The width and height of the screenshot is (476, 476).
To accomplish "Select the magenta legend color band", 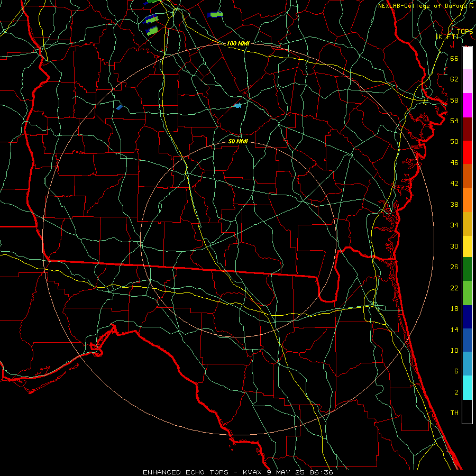I will [x=467, y=105].
